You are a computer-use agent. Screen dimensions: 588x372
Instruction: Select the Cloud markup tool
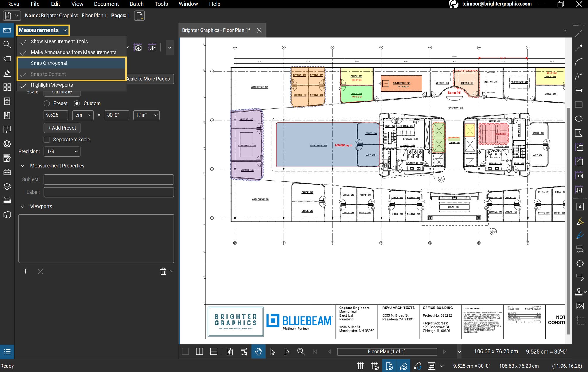tap(580, 264)
